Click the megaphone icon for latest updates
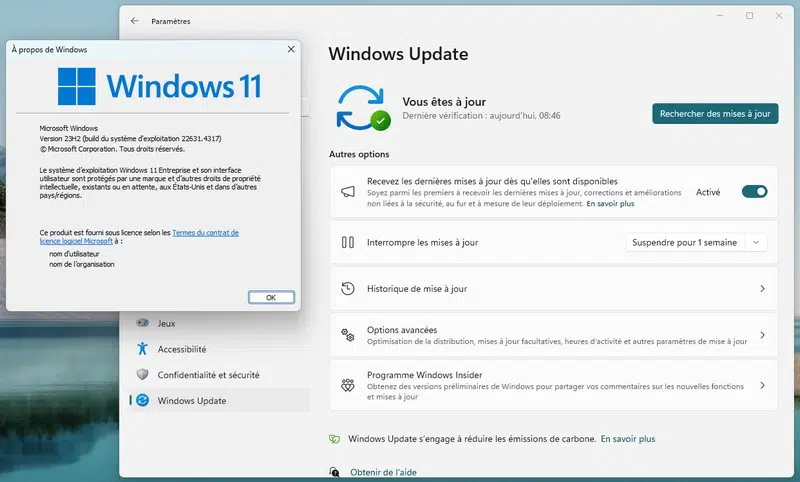 click(x=348, y=192)
